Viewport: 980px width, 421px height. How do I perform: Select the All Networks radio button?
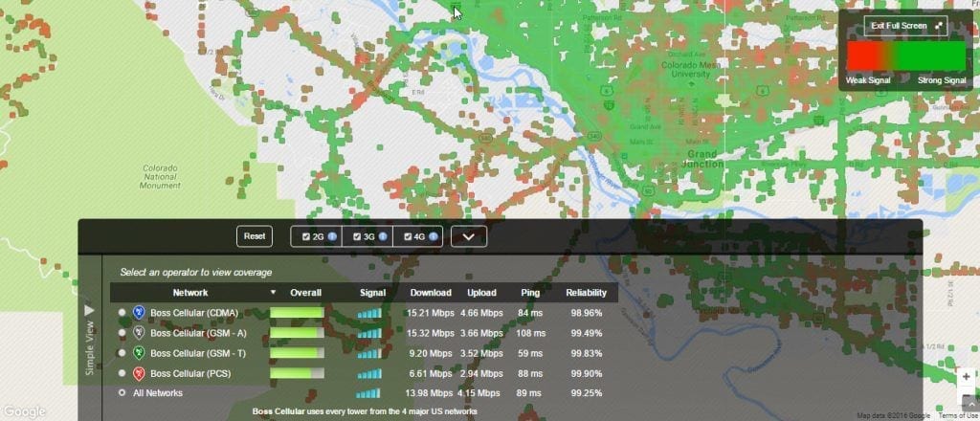tap(122, 393)
